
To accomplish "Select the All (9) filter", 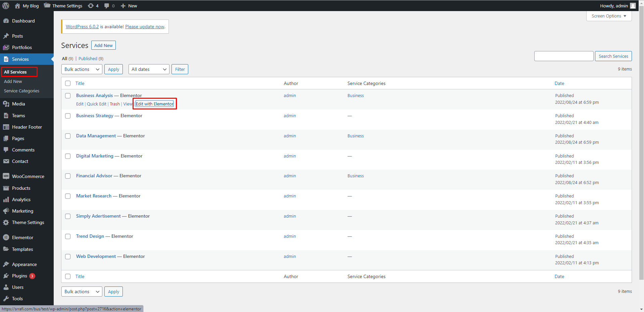I will tap(67, 58).
